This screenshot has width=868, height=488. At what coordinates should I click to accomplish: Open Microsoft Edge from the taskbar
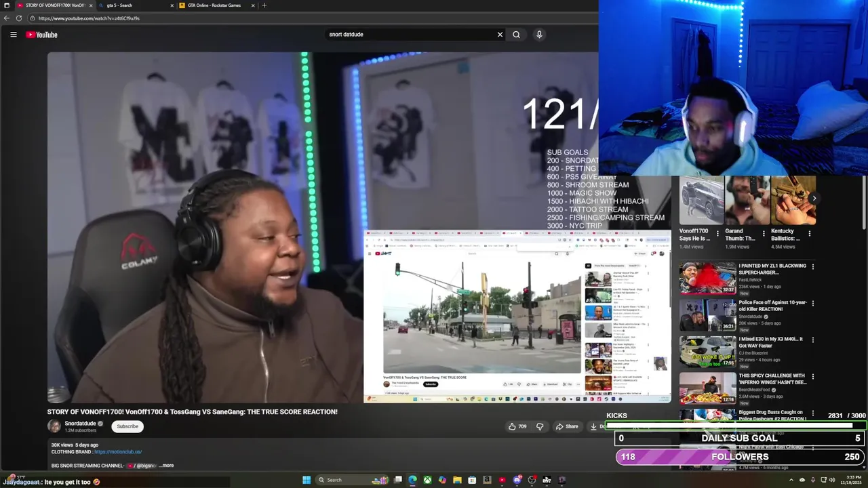click(x=412, y=480)
